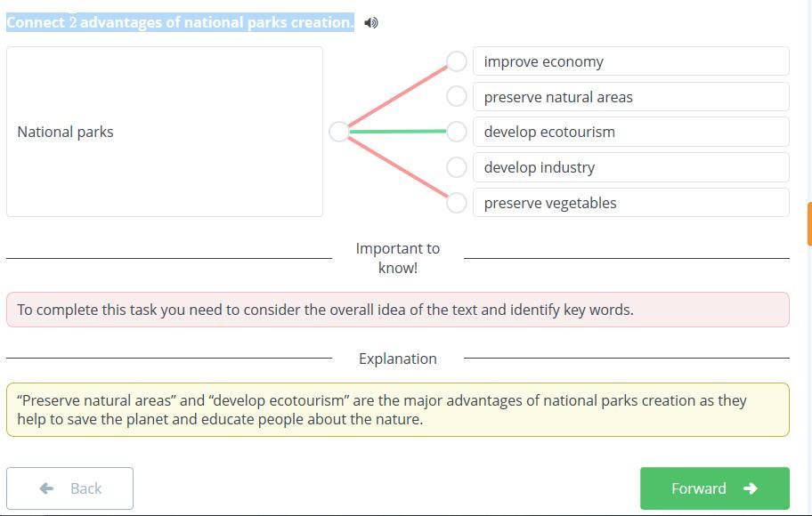The height and width of the screenshot is (516, 812).
Task: Click the improve economy answer box
Action: [630, 61]
